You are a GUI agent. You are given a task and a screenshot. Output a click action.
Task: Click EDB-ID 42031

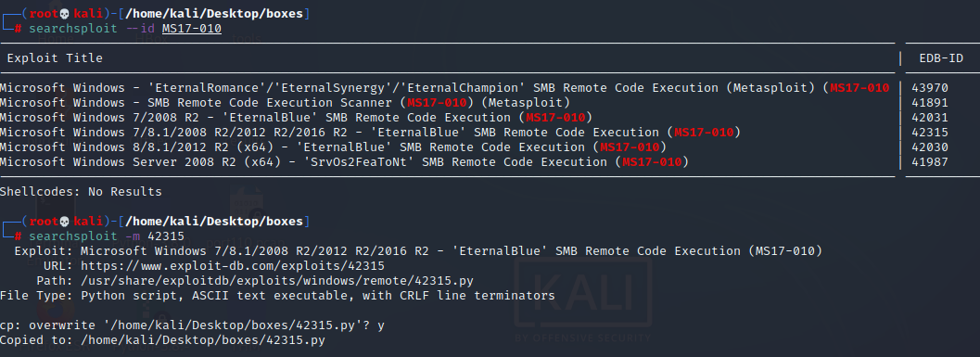(x=930, y=118)
